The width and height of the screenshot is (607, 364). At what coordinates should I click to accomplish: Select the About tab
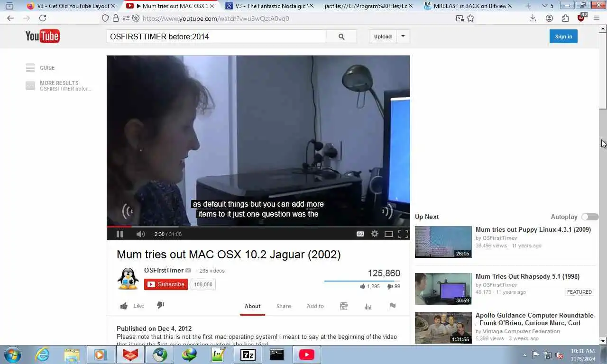pos(252,306)
